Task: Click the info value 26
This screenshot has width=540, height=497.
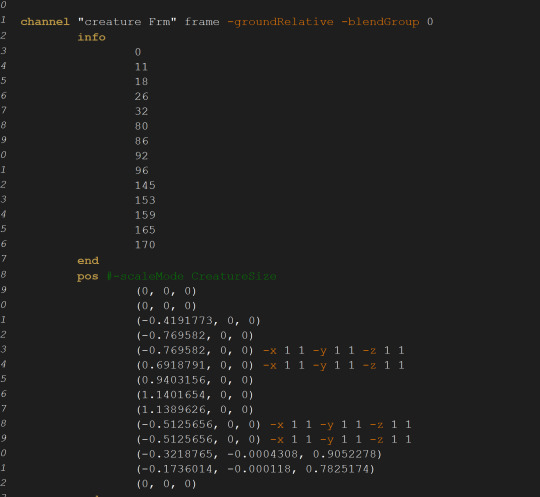Action: click(x=142, y=96)
